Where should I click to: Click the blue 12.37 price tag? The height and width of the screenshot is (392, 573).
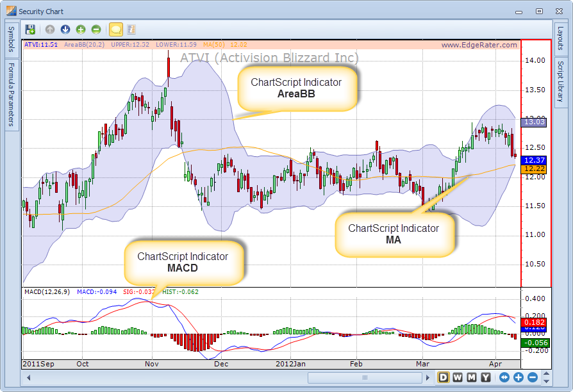pos(535,160)
